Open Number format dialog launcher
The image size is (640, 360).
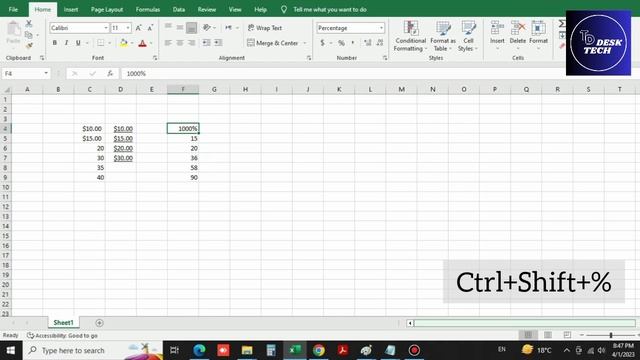[385, 58]
